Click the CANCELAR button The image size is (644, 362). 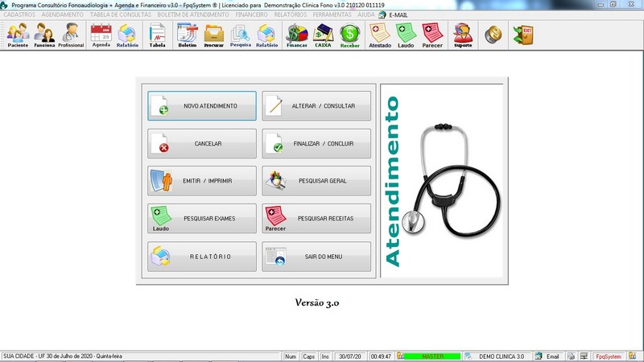pos(202,144)
